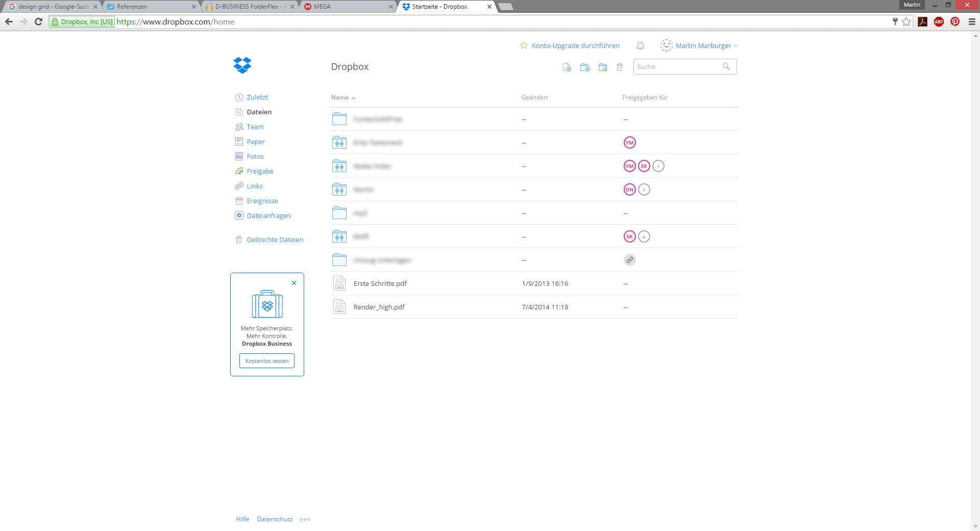This screenshot has height=531, width=980.
Task: Click the smiley avatar next to Martin Marburger
Action: [666, 45]
